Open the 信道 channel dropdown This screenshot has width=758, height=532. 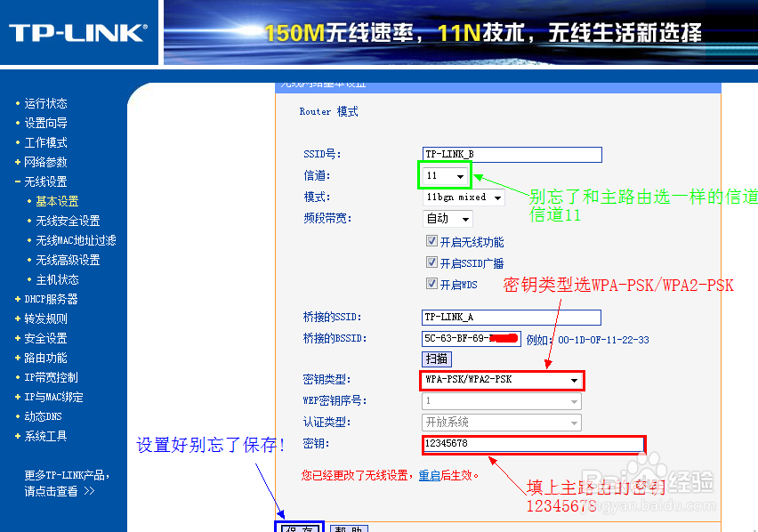[x=445, y=176]
